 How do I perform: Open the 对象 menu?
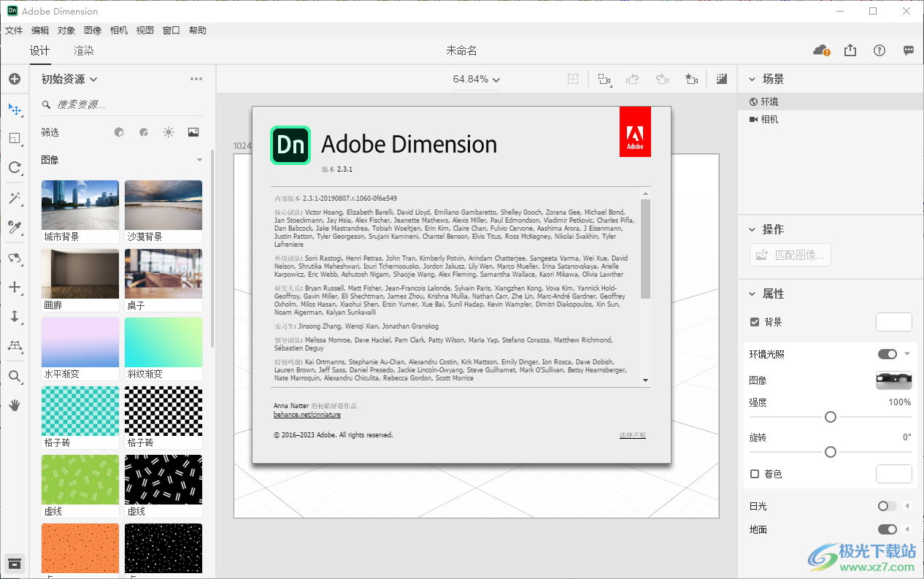tap(66, 30)
